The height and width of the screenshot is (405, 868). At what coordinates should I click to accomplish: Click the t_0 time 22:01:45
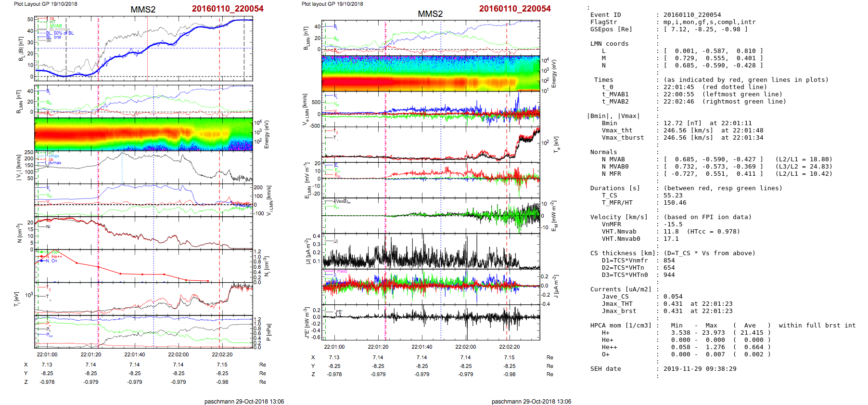678,87
